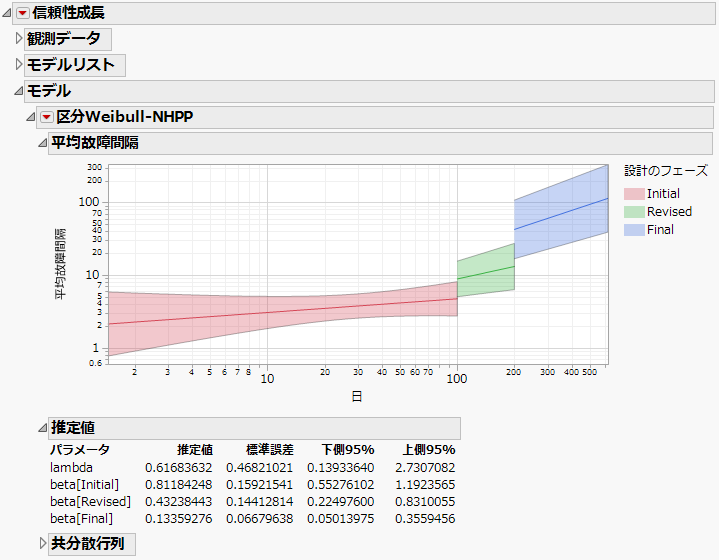
Task: Select the Initial legend label
Action: click(663, 194)
